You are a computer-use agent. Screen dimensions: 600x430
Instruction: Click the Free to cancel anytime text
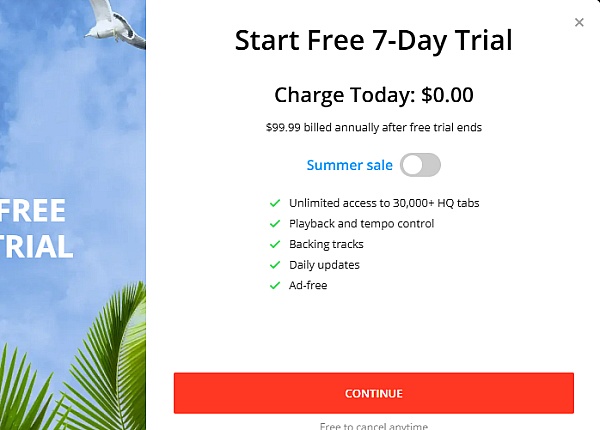pos(373,426)
